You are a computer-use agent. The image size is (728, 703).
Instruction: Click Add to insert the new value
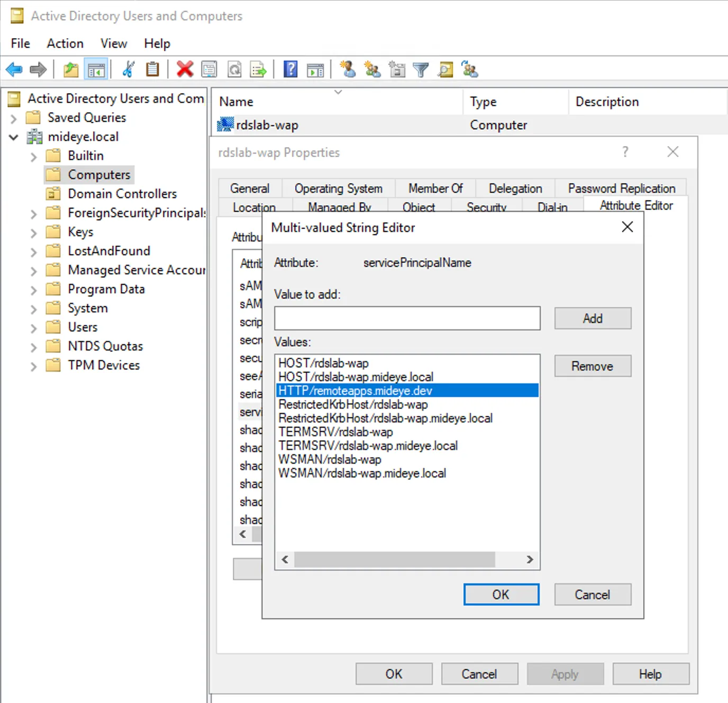(x=592, y=318)
